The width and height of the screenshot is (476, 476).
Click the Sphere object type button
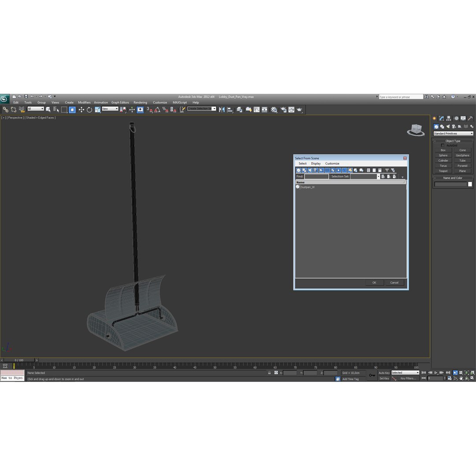point(443,156)
